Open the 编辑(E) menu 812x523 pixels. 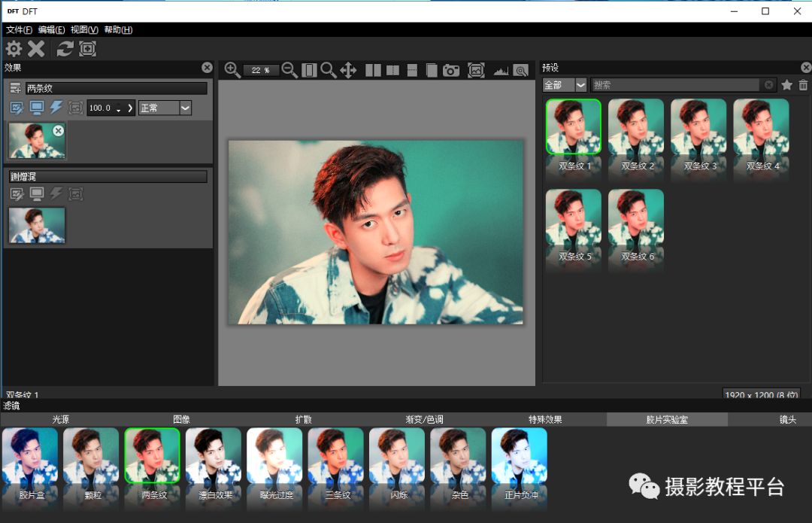click(x=51, y=29)
